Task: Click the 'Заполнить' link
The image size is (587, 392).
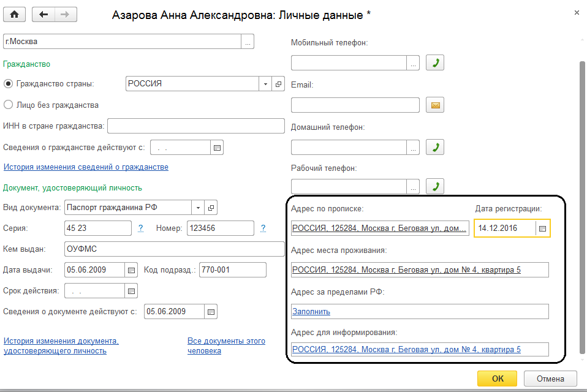Action: [x=311, y=311]
